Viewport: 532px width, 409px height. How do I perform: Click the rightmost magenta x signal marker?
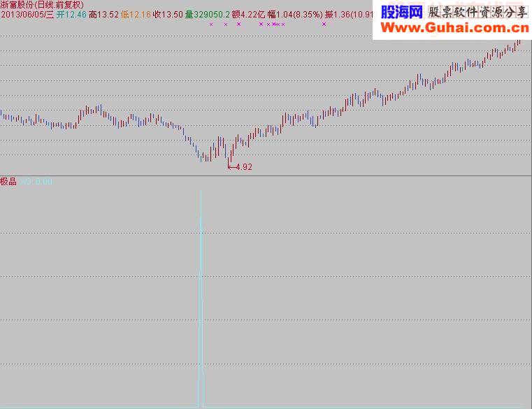(324, 24)
